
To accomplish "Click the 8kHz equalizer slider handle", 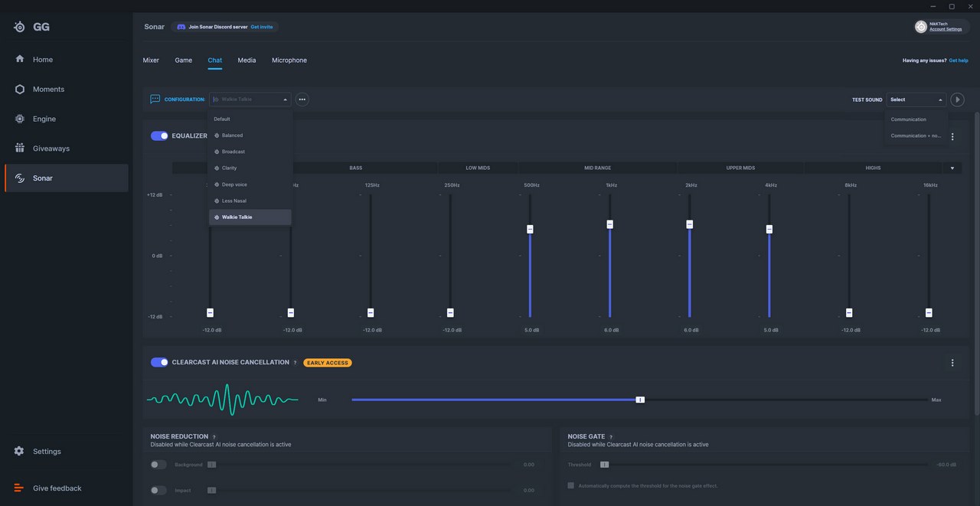I will click(849, 313).
